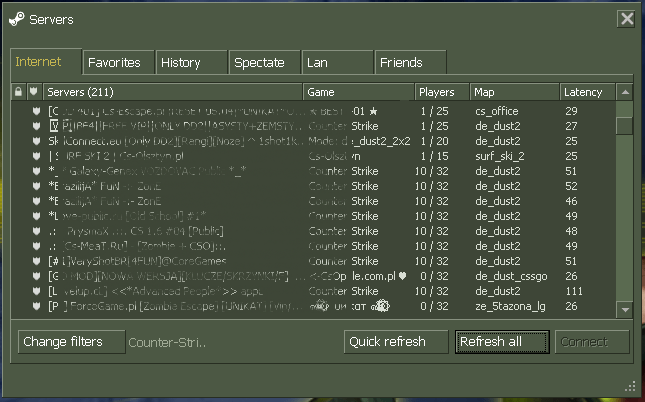Click the shield icon on the ForcoGame.pl row
The width and height of the screenshot is (645, 402).
point(37,306)
